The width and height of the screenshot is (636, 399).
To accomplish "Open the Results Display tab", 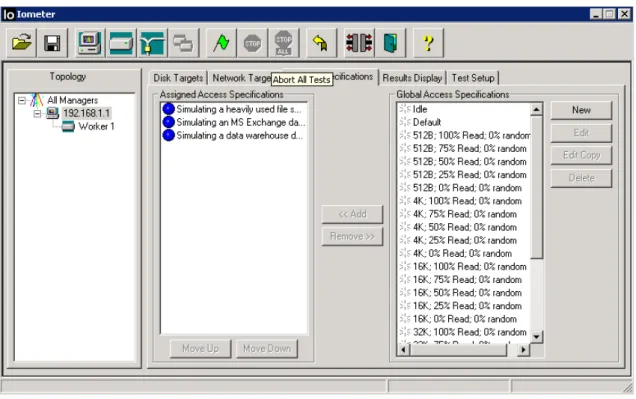I will [x=412, y=78].
